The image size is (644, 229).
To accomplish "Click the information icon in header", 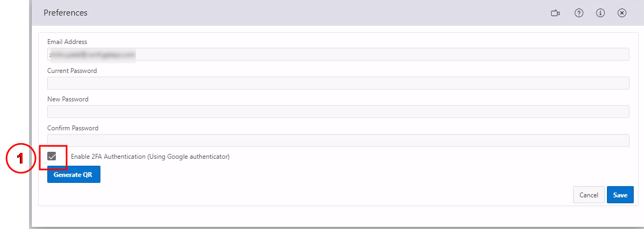I will pyautogui.click(x=600, y=13).
